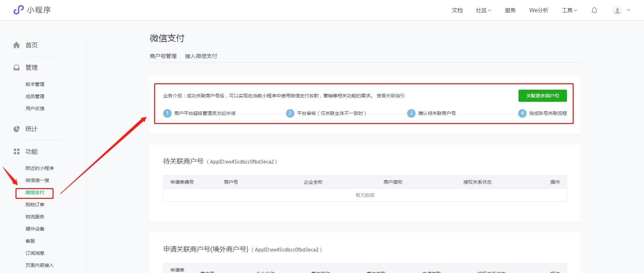644x273 pixels.
Task: Click the 统计 pie chart icon
Action: point(16,129)
